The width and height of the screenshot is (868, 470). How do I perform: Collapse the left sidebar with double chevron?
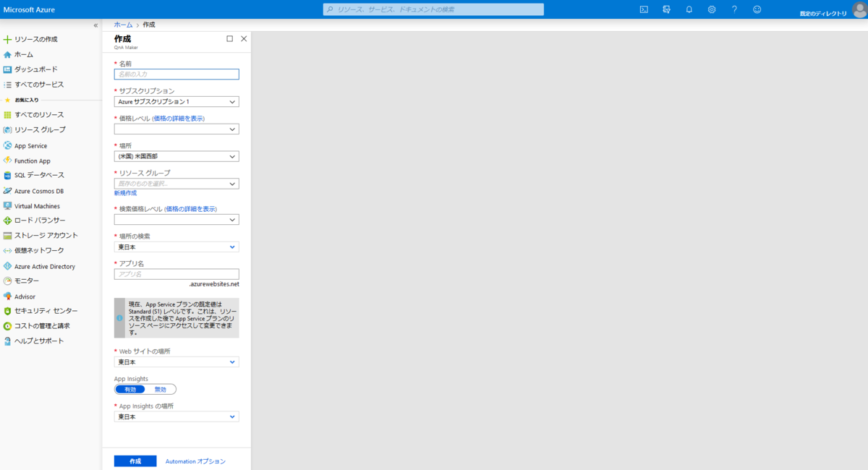95,25
